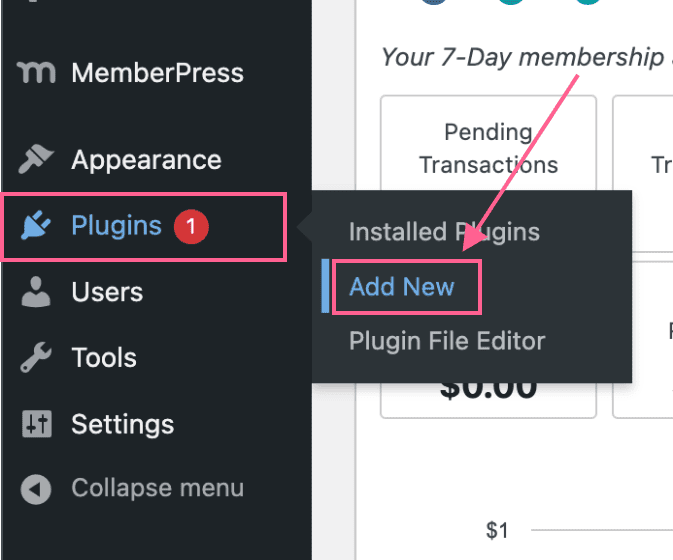Image resolution: width=673 pixels, height=560 pixels.
Task: Click the red plugin update badge
Action: coord(191,227)
